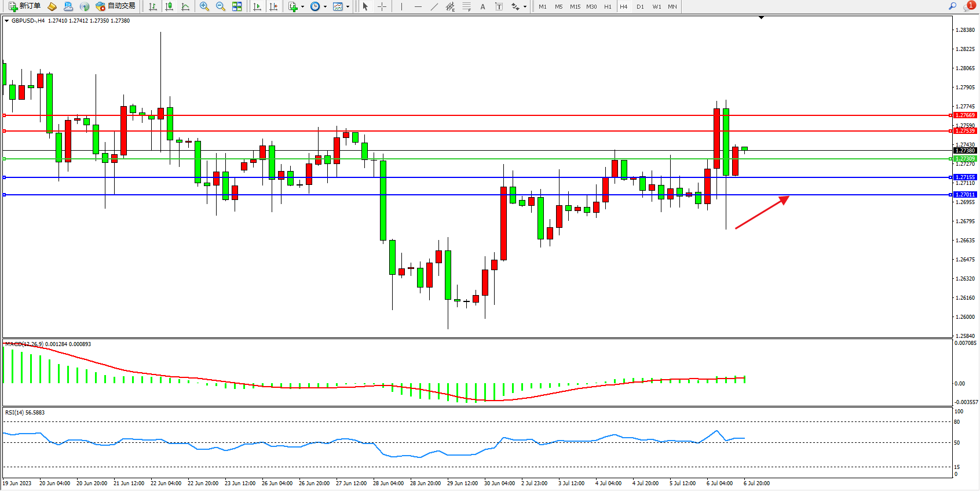Tile chart windows with the grid icon

coord(237,6)
